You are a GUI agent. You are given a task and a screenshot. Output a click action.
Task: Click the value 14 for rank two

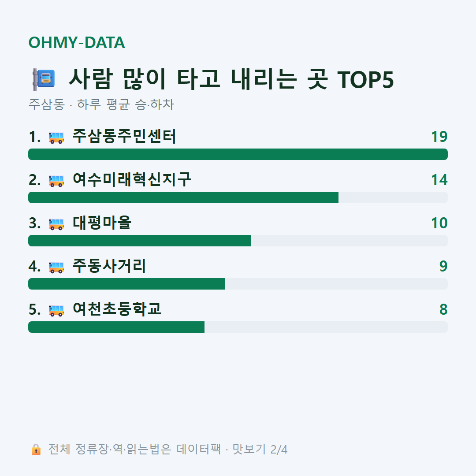(439, 180)
